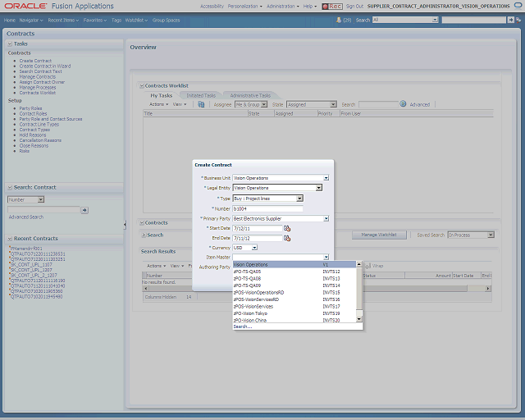Switch to the Initiated Tasks tab
Image resolution: width=525 pixels, height=420 pixels.
201,95
